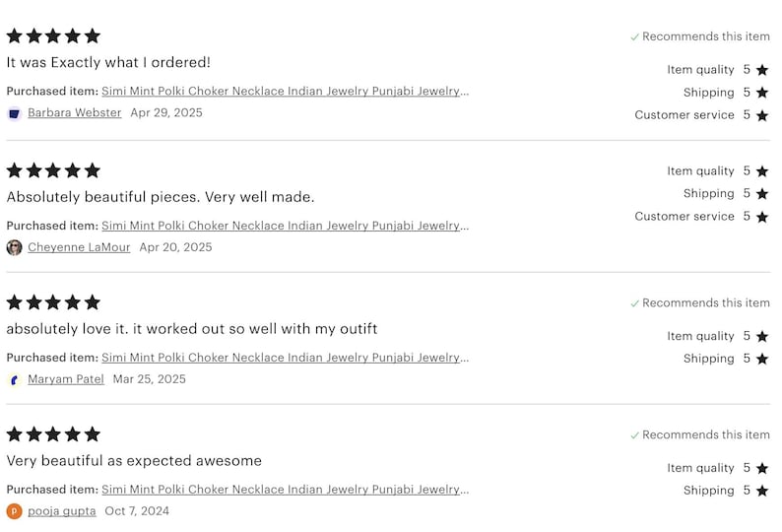The image size is (782, 532).
Task: Open pooja gupta's profile link
Action: 62,511
